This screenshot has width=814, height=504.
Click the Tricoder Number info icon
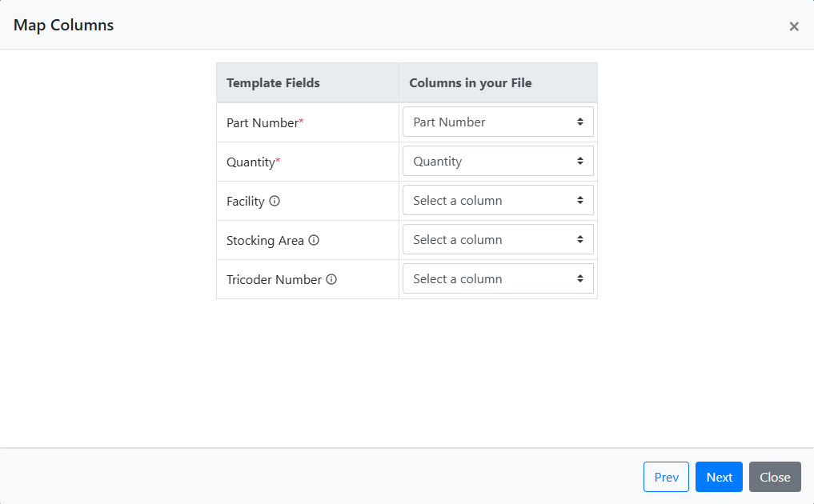click(331, 279)
